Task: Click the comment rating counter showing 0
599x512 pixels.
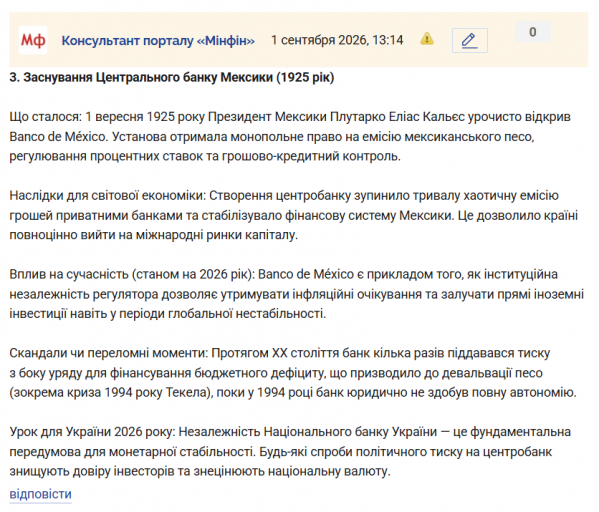Action: (533, 32)
